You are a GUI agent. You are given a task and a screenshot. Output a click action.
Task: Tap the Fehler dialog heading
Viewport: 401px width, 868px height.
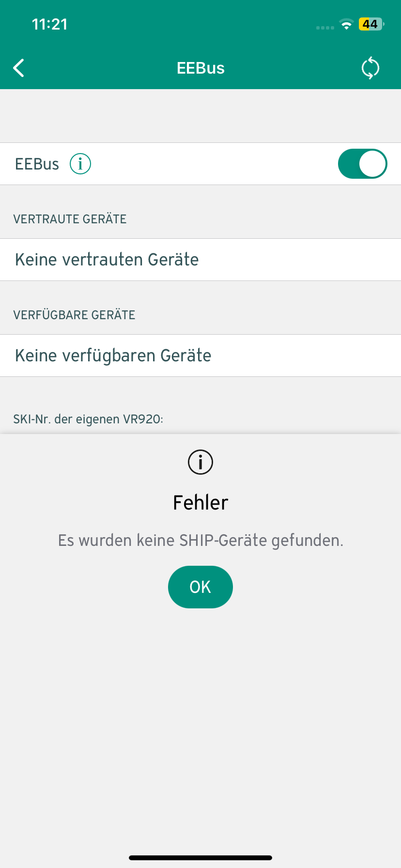click(200, 503)
